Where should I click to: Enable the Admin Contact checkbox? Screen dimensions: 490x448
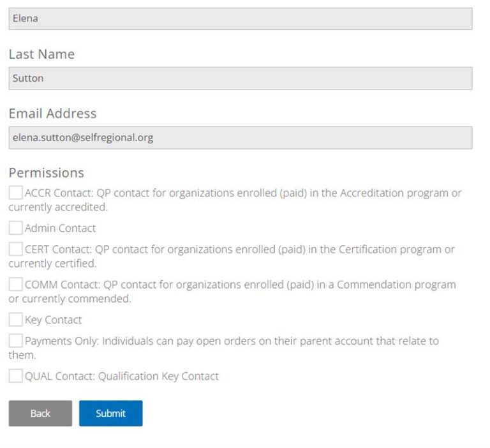point(15,228)
